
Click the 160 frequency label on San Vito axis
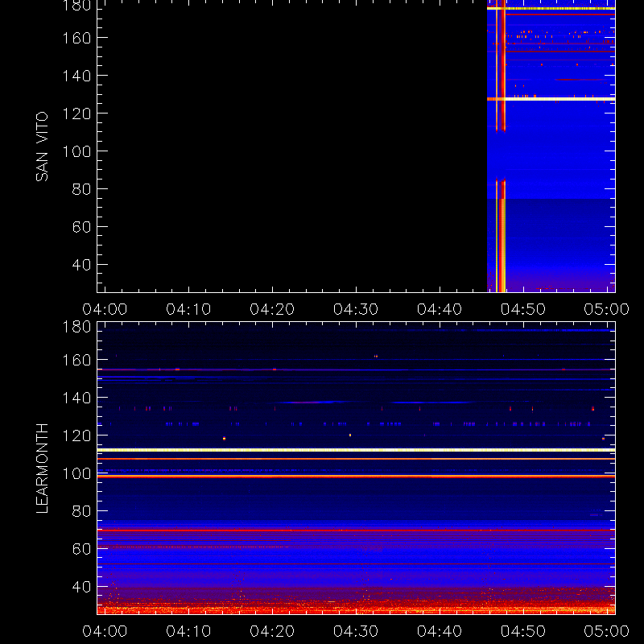tap(76, 38)
